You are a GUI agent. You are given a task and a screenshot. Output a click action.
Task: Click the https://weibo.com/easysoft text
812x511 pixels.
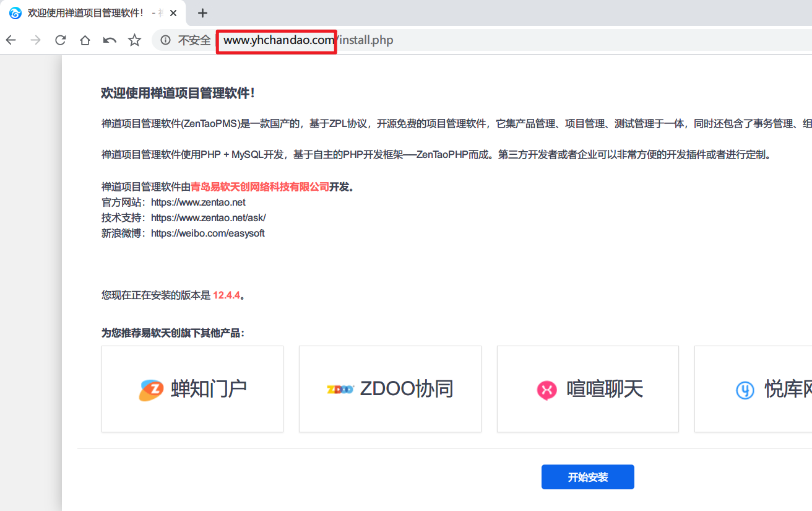pyautogui.click(x=208, y=234)
